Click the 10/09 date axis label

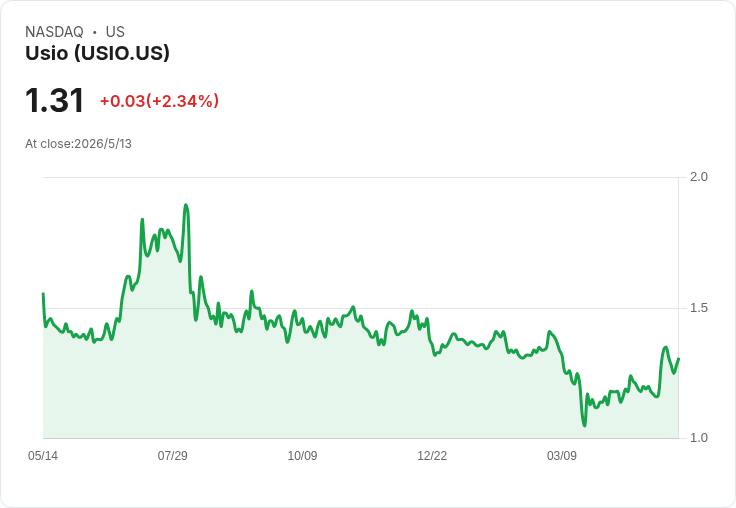pos(302,455)
